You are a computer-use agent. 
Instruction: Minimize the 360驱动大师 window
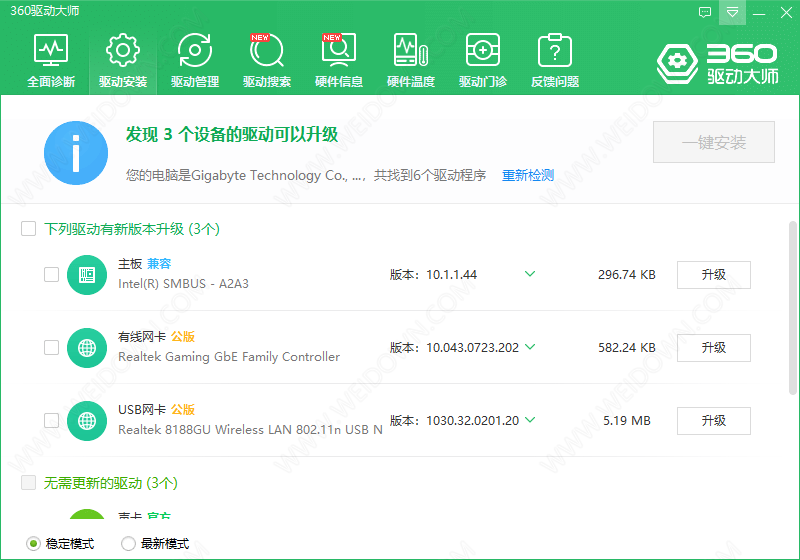pos(759,13)
